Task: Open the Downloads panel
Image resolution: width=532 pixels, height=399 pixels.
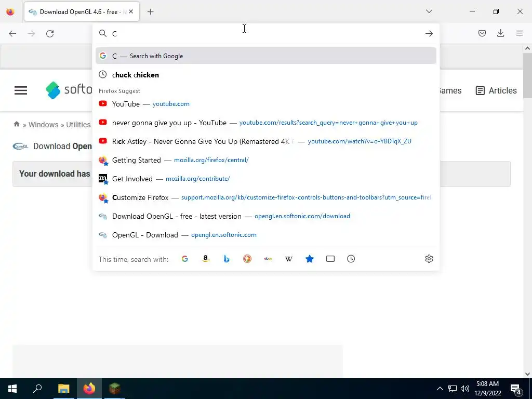Action: 500,33
